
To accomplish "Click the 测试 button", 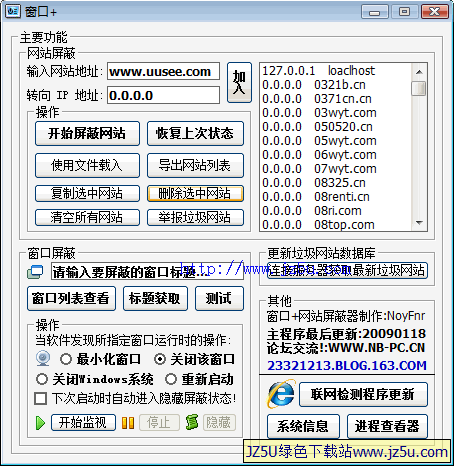I will (219, 298).
